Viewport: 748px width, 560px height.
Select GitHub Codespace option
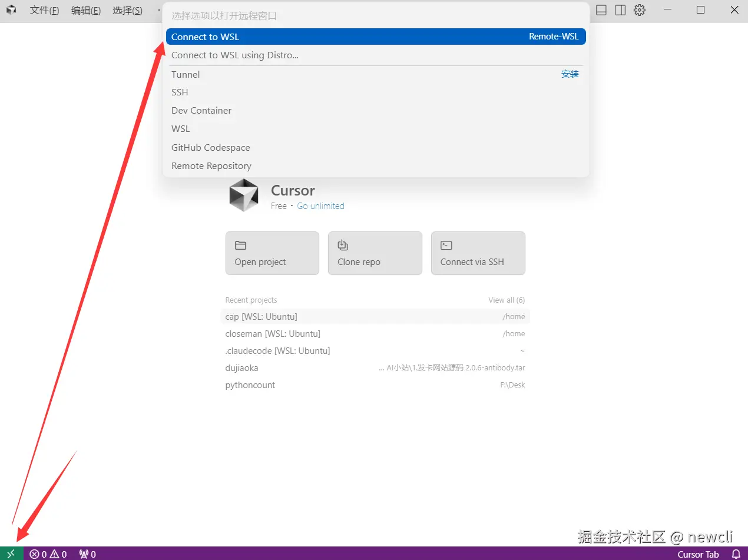click(x=376, y=148)
